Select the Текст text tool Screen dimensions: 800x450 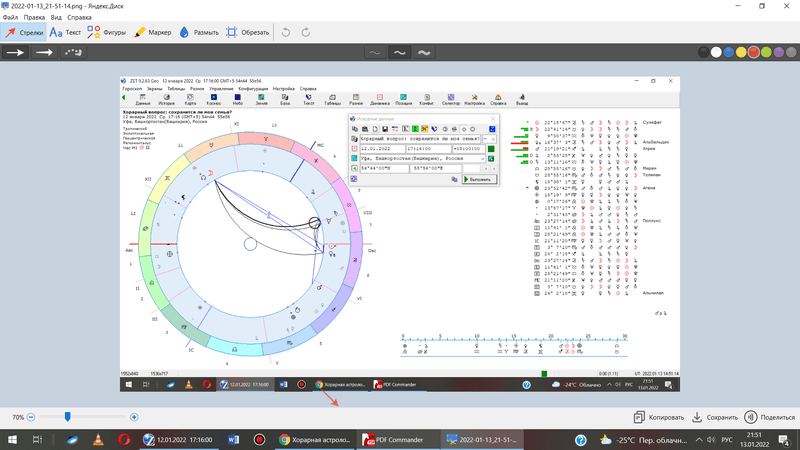[x=65, y=32]
